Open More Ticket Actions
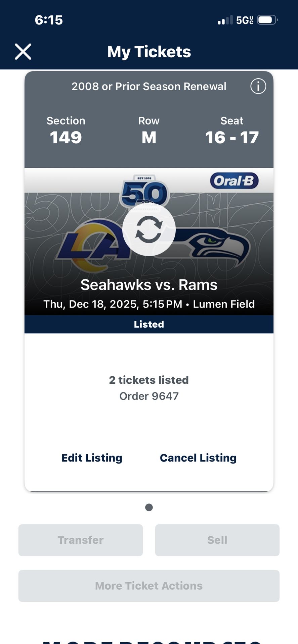298x644 pixels. point(149,586)
